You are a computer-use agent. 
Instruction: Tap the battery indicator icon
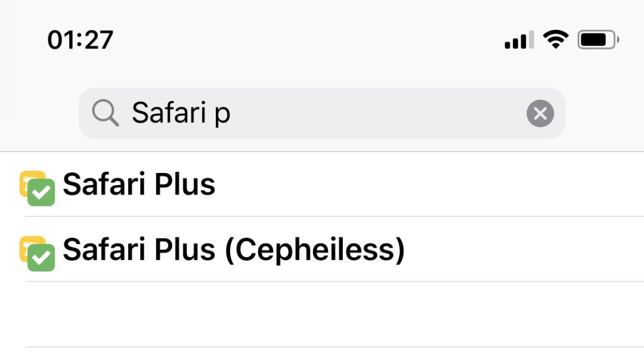click(598, 40)
